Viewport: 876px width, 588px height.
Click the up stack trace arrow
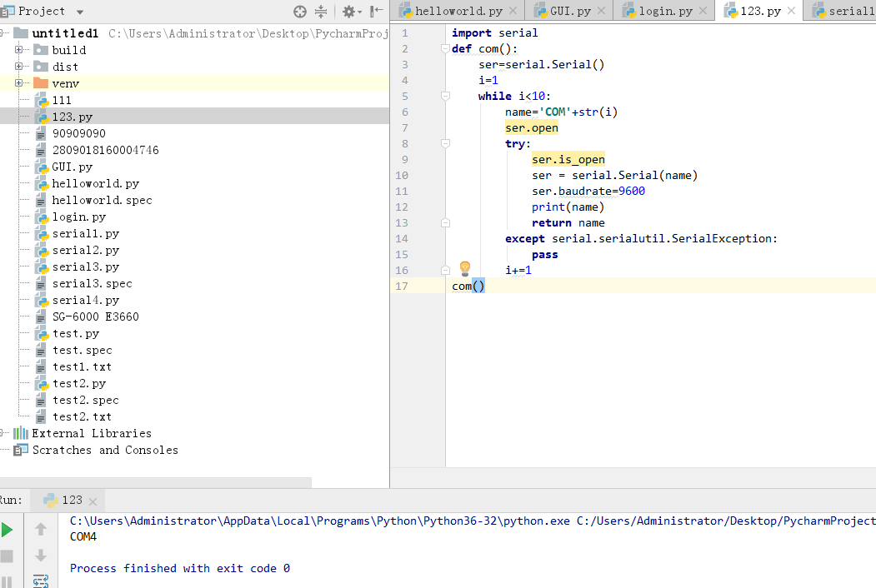(40, 530)
